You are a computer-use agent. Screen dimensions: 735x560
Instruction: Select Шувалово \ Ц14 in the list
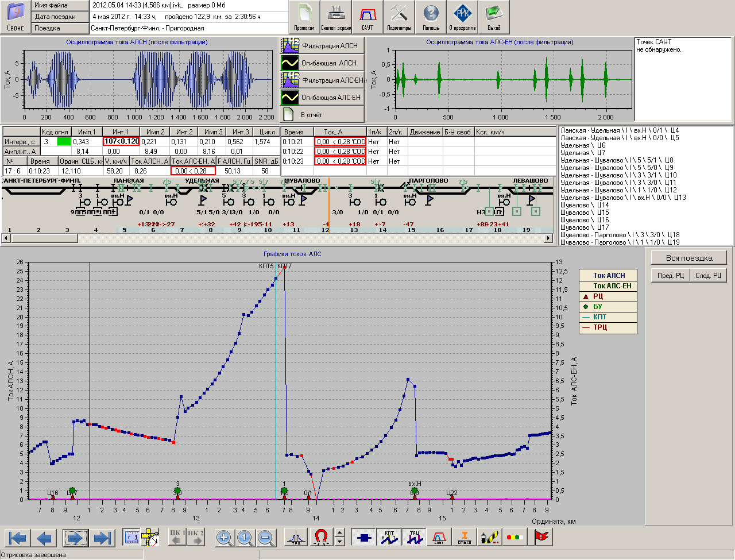coord(585,205)
